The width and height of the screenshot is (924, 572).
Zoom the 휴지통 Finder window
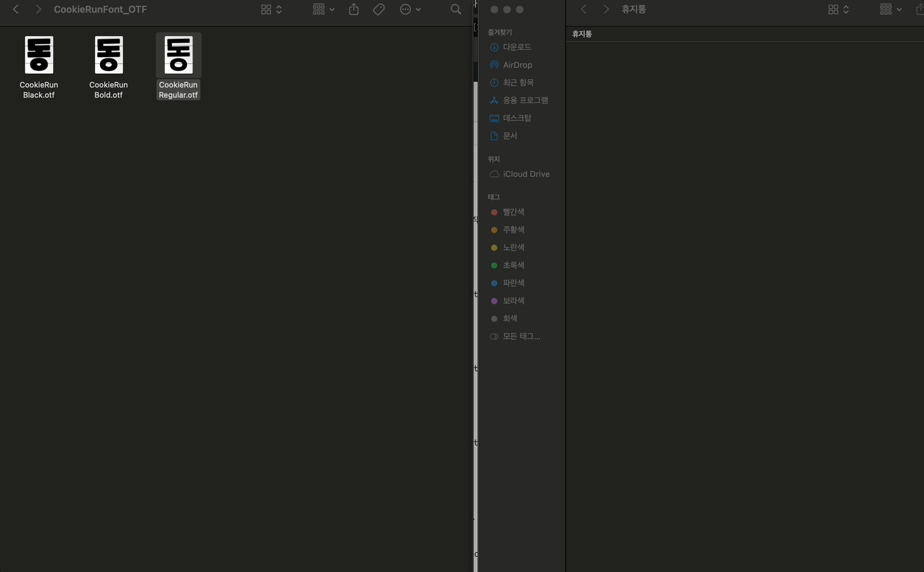(520, 10)
